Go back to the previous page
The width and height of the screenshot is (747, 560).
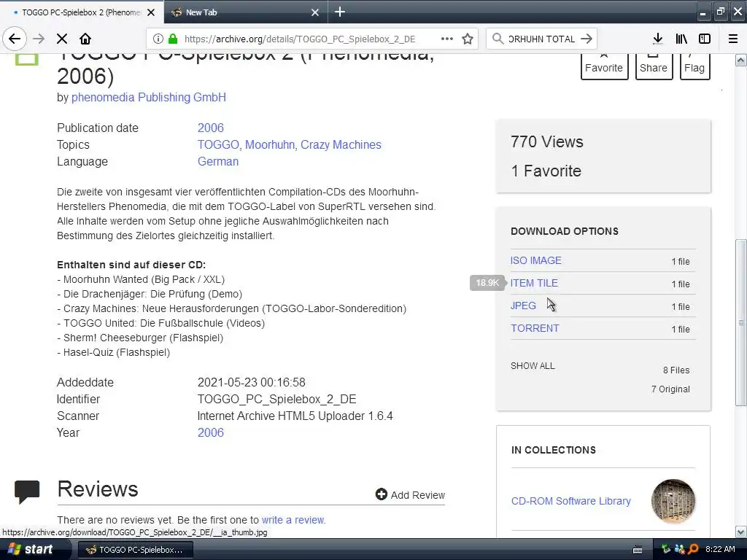coord(15,39)
